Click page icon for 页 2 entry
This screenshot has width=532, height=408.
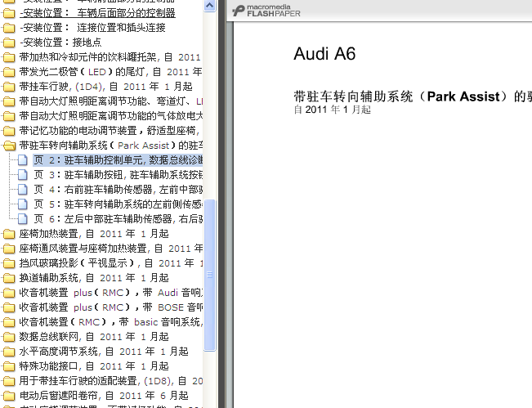(23, 160)
